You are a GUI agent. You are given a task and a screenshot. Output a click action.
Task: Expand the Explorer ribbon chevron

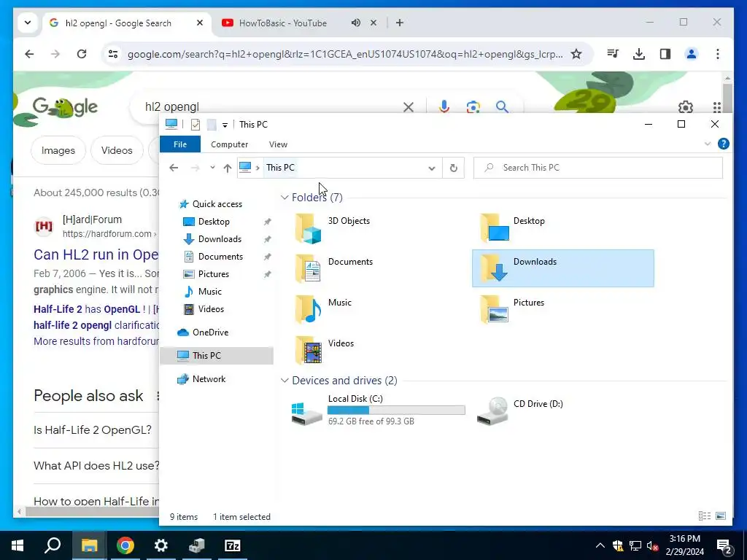(708, 144)
